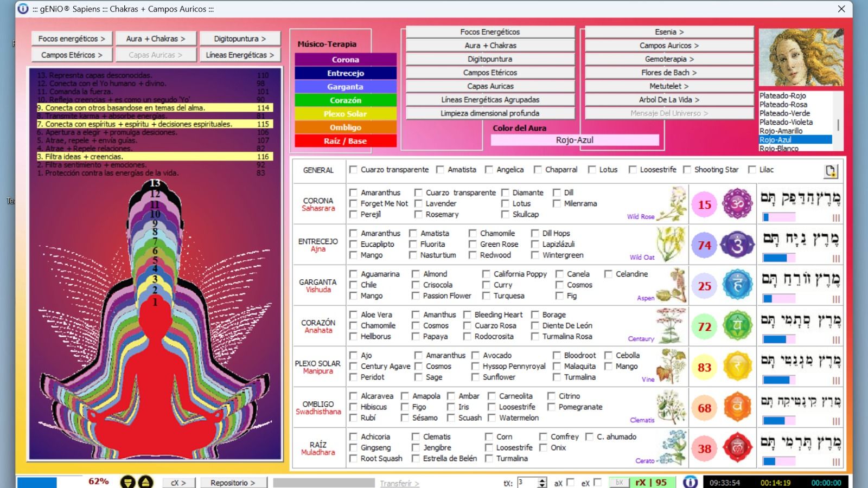Toggle the Lapizlázuli checkbox

(x=535, y=244)
